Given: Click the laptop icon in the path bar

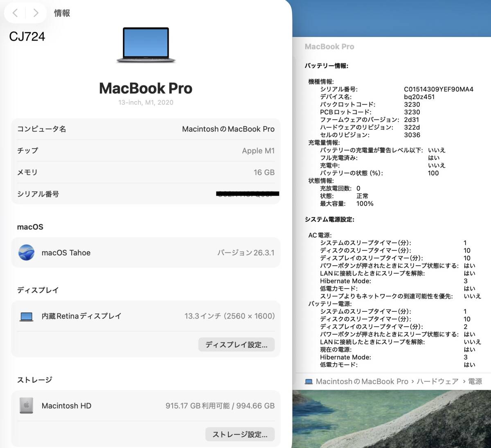Looking at the screenshot, I should pos(309,382).
